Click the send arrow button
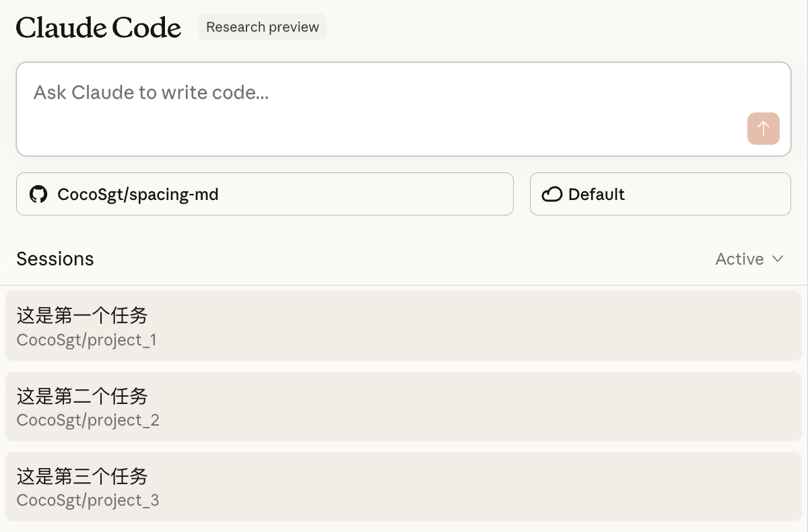The width and height of the screenshot is (808, 532). (763, 129)
